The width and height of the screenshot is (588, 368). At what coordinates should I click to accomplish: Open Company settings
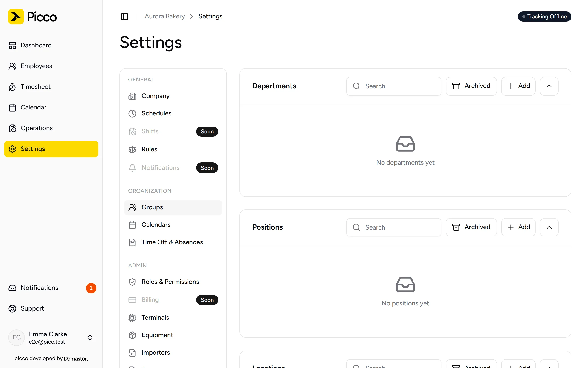tap(173, 96)
